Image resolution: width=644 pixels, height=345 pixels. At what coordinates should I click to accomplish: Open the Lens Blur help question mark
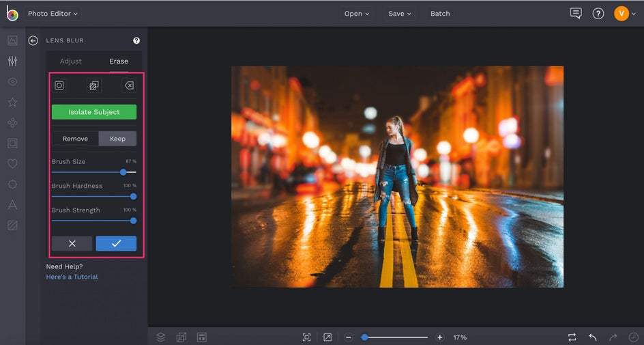point(136,41)
